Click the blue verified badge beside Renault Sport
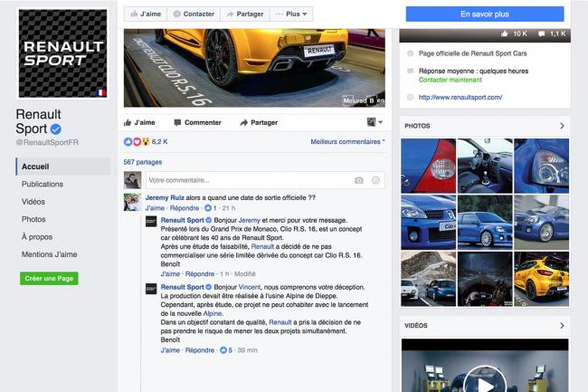Viewport: 588px width, 392px height. pos(56,129)
